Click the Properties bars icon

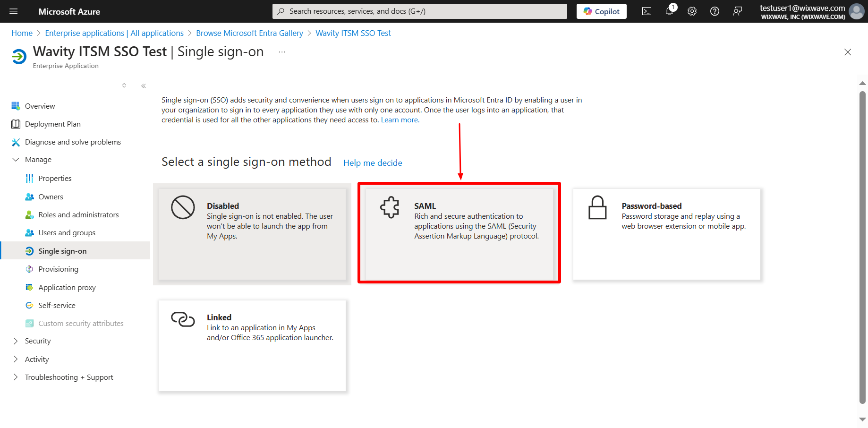(x=29, y=178)
